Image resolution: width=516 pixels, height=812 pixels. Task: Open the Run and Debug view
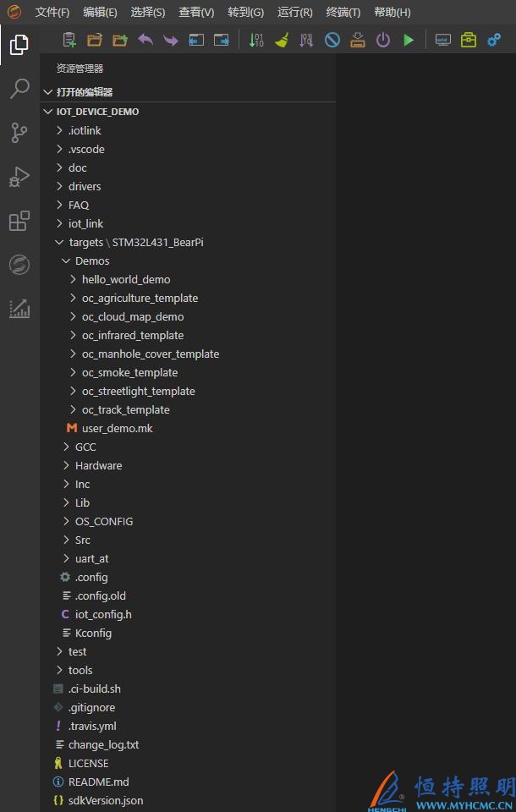point(19,177)
